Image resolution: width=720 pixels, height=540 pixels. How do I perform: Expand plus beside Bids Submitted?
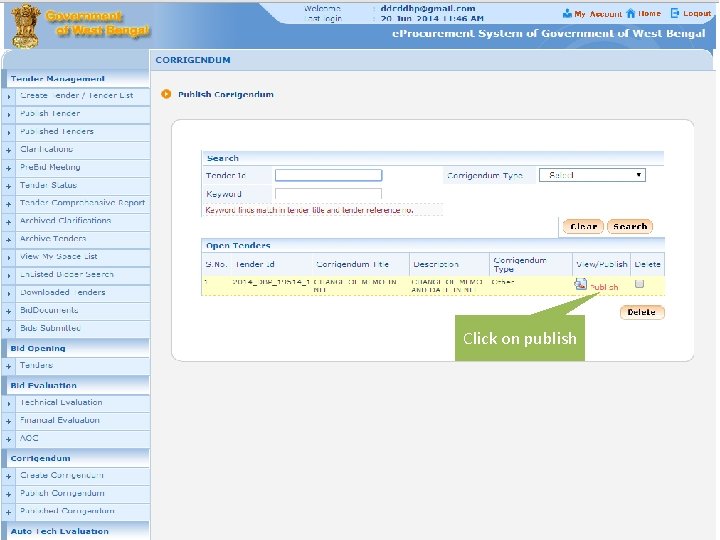9,329
